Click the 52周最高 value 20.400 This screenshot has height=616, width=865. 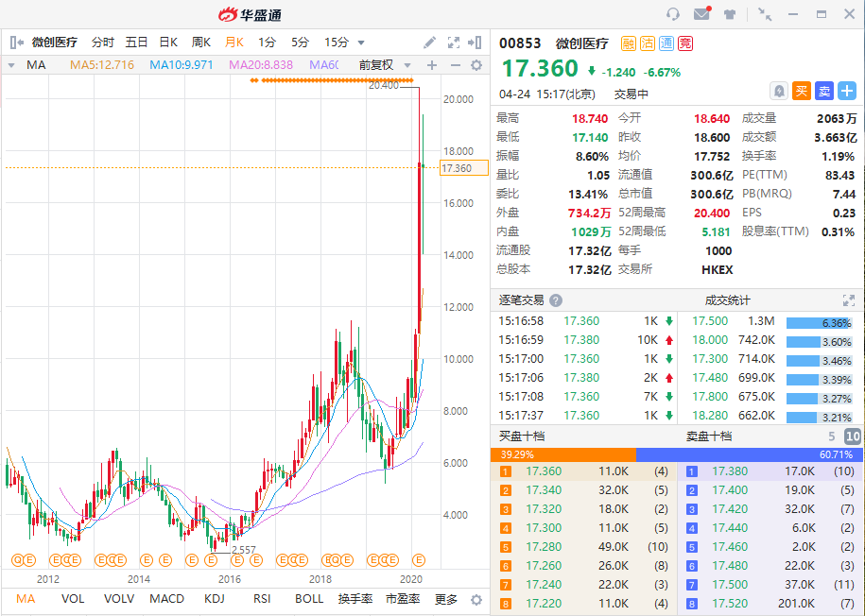[712, 213]
